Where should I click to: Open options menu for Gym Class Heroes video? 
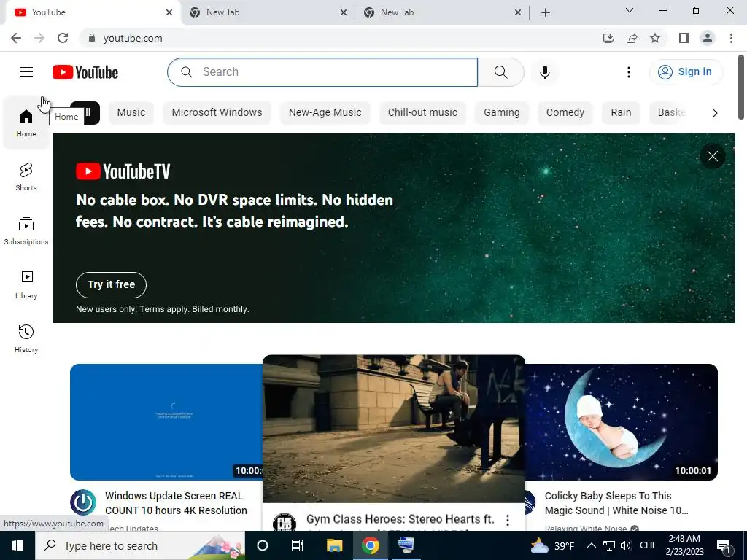[508, 520]
